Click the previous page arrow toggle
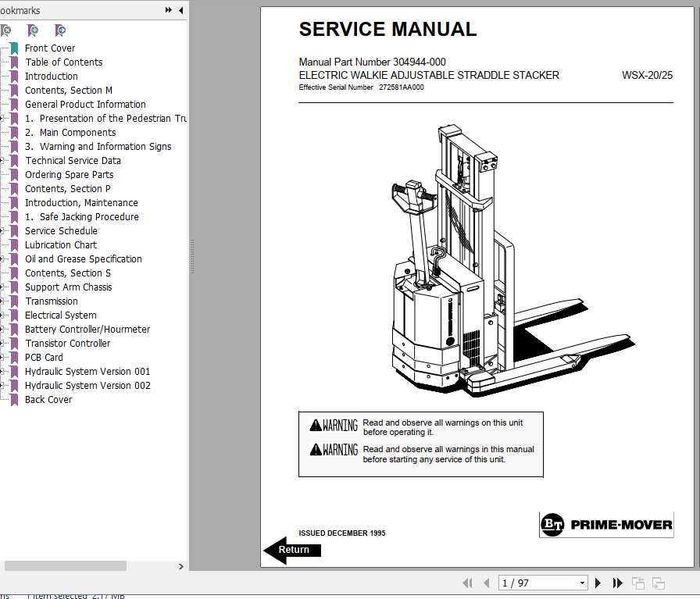Viewport: 700px width, 599px height. click(x=487, y=583)
